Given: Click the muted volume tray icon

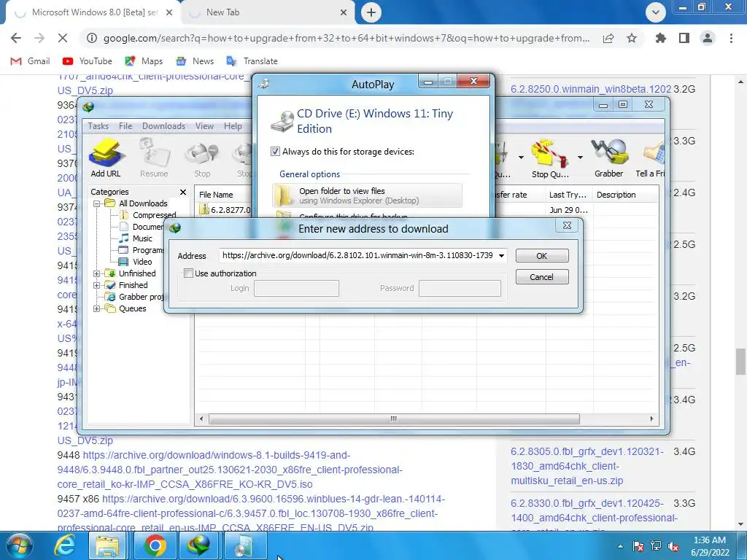Looking at the screenshot, I should [673, 546].
